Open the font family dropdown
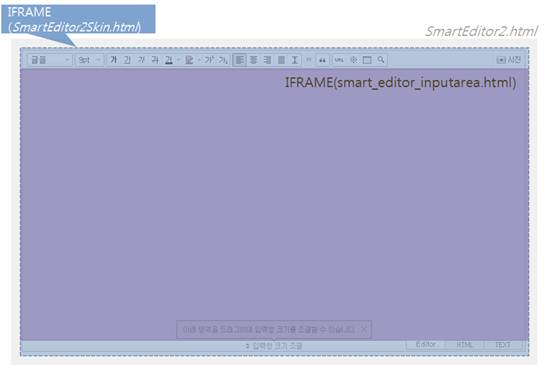Screen dimensions: 557x365 click(x=50, y=60)
